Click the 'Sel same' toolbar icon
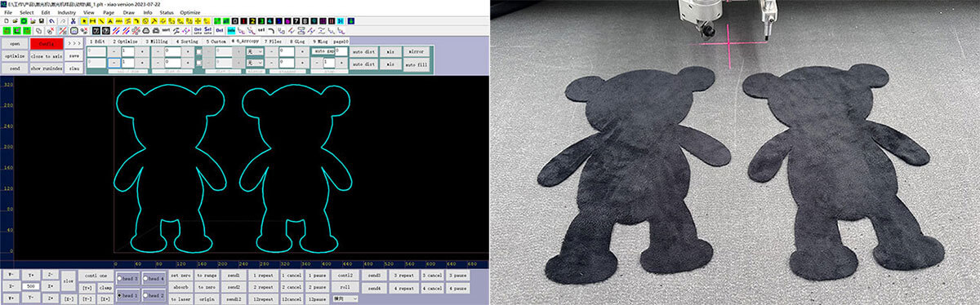The image size is (980, 305). [x=207, y=30]
